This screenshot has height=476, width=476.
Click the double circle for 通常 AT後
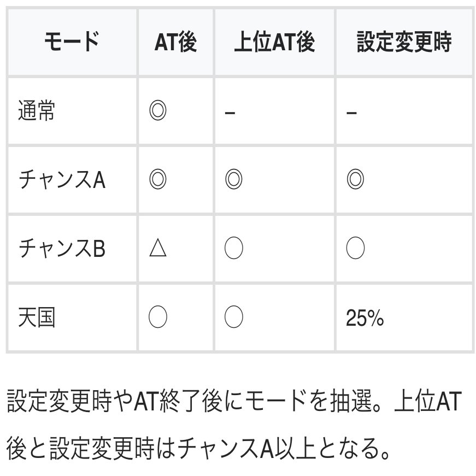tap(158, 110)
